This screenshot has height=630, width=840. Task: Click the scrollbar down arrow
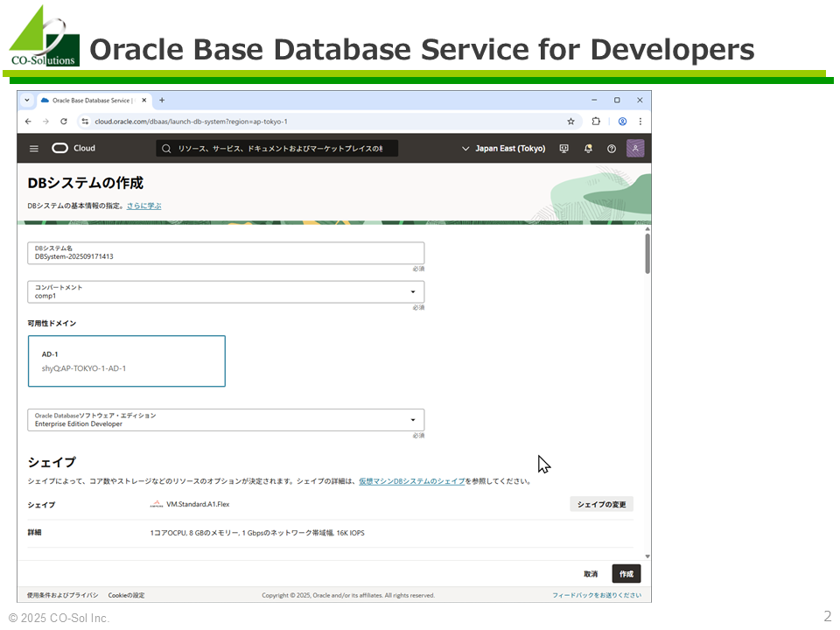tap(647, 556)
